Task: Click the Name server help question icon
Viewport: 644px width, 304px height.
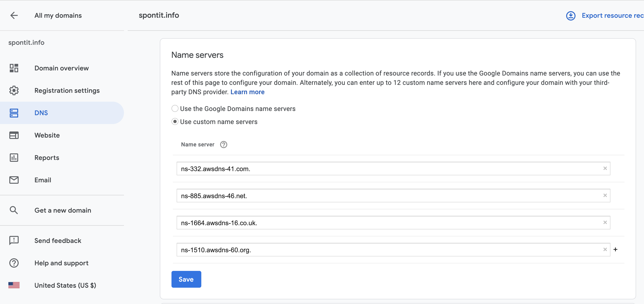Action: 223,145
